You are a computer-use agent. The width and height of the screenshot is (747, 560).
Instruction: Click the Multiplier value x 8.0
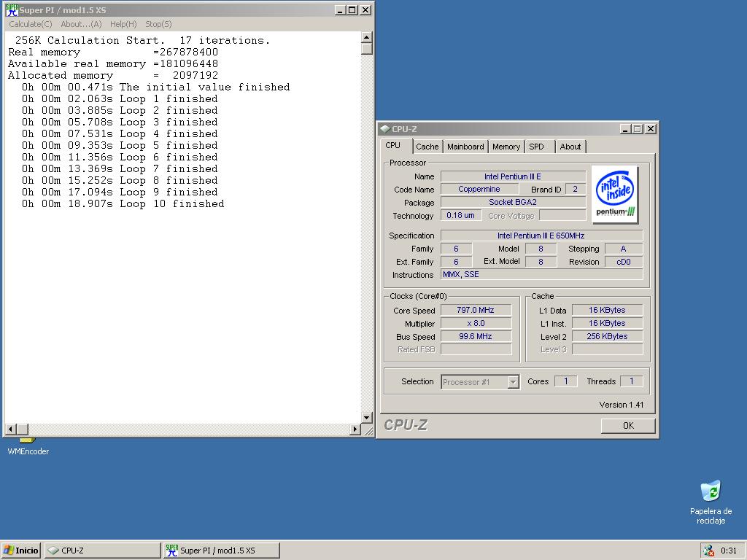coord(476,323)
